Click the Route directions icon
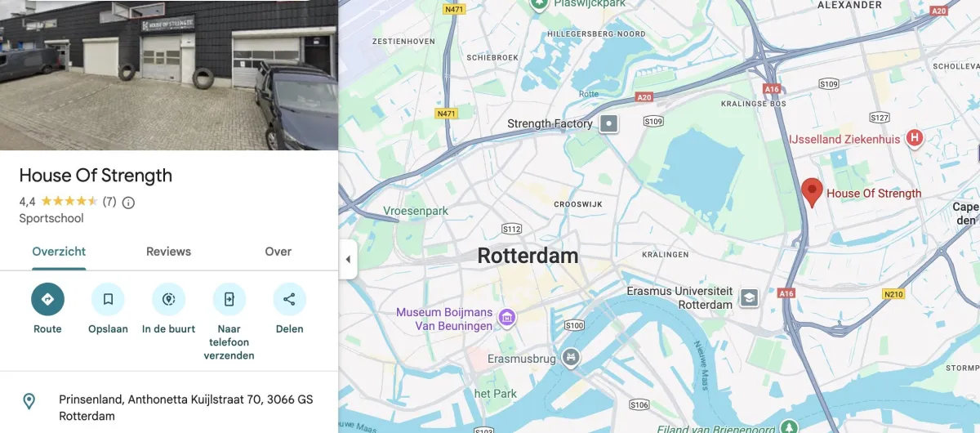Viewport: 980px width, 433px height. pyautogui.click(x=47, y=299)
